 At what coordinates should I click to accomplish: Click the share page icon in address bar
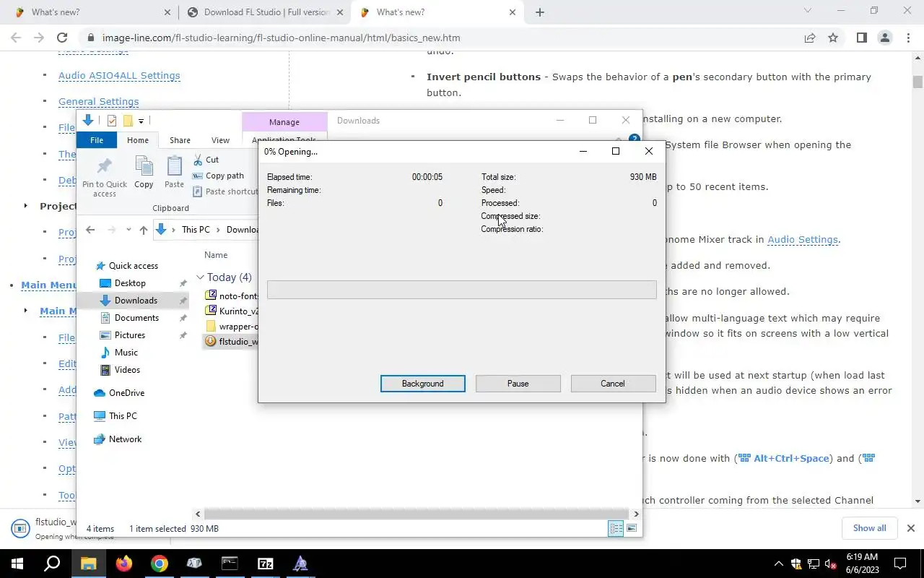[810, 38]
